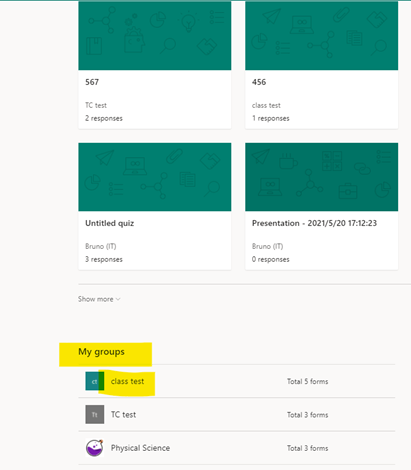Click 'Bruno (IT)' under Presentation form

(268, 246)
